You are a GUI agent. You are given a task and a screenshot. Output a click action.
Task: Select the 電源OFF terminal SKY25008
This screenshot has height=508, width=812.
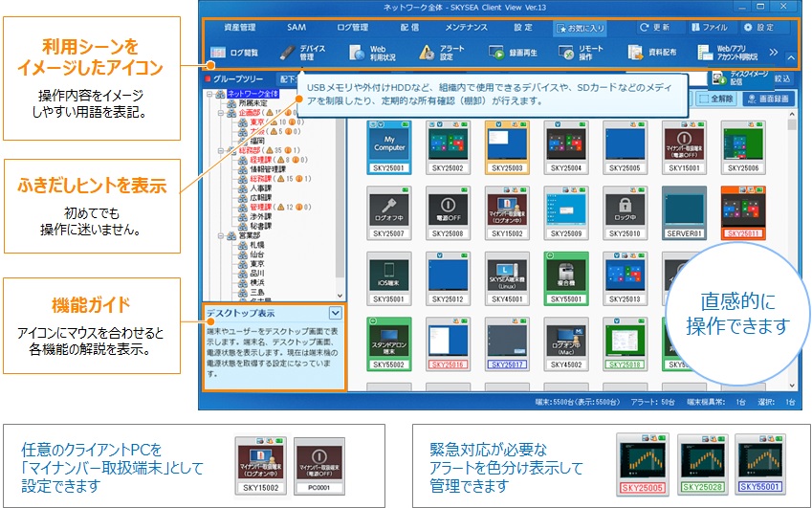448,212
